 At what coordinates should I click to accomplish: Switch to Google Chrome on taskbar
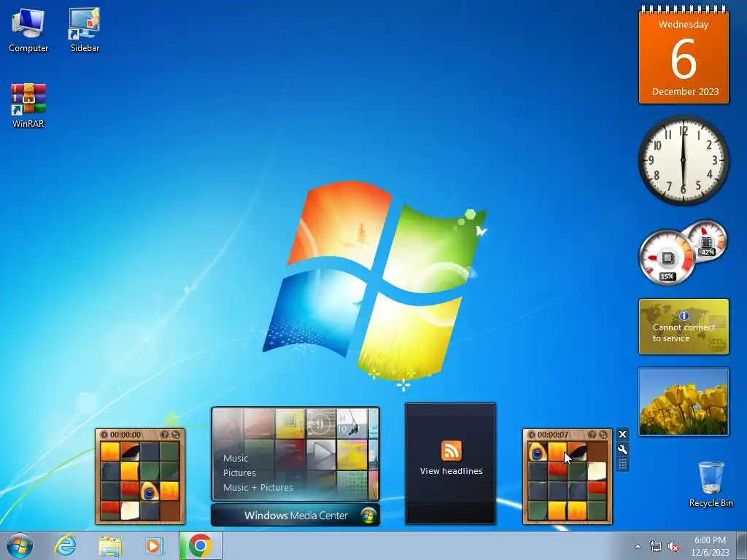200,545
